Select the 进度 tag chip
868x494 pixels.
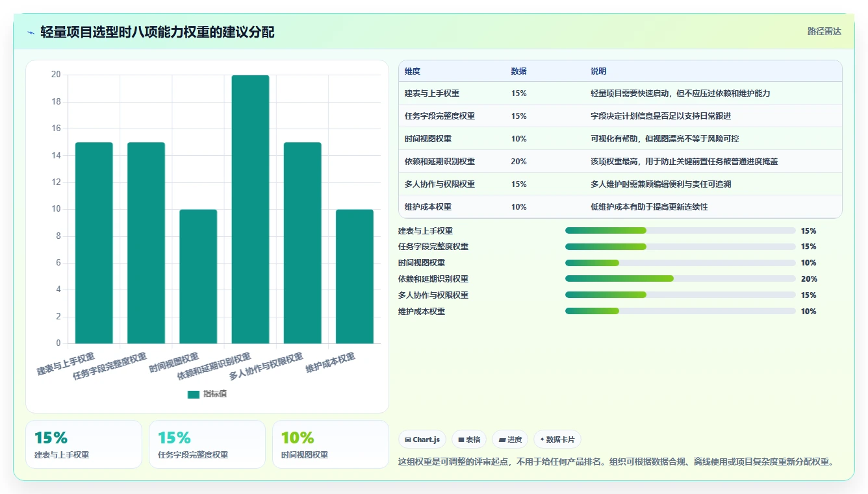tap(510, 439)
